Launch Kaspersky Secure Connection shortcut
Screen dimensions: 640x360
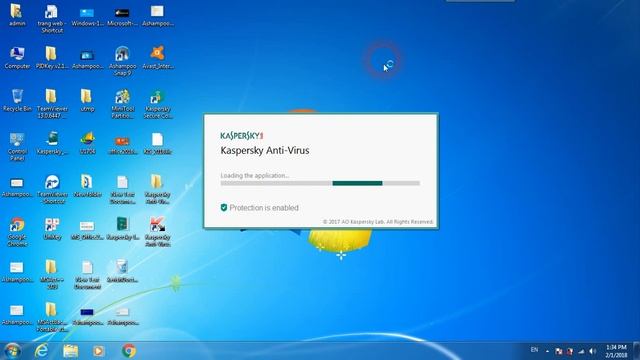[157, 104]
